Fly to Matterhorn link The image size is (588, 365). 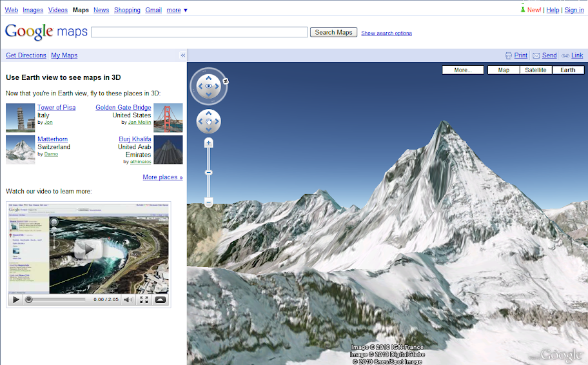click(x=52, y=139)
